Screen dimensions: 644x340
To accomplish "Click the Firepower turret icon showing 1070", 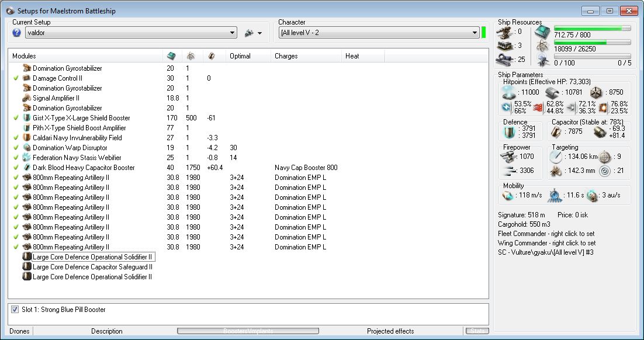I will click(509, 157).
